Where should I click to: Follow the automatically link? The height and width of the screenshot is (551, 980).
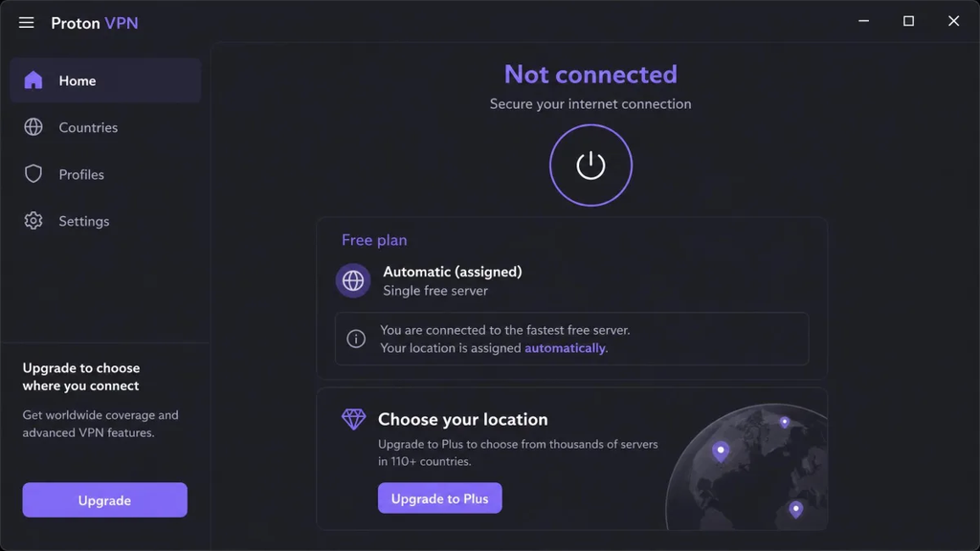tap(565, 348)
